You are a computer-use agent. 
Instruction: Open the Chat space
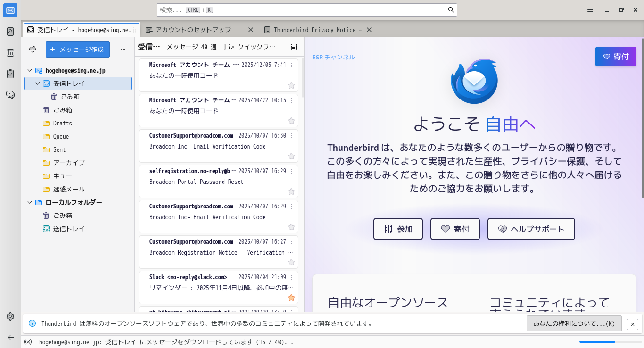click(x=10, y=95)
